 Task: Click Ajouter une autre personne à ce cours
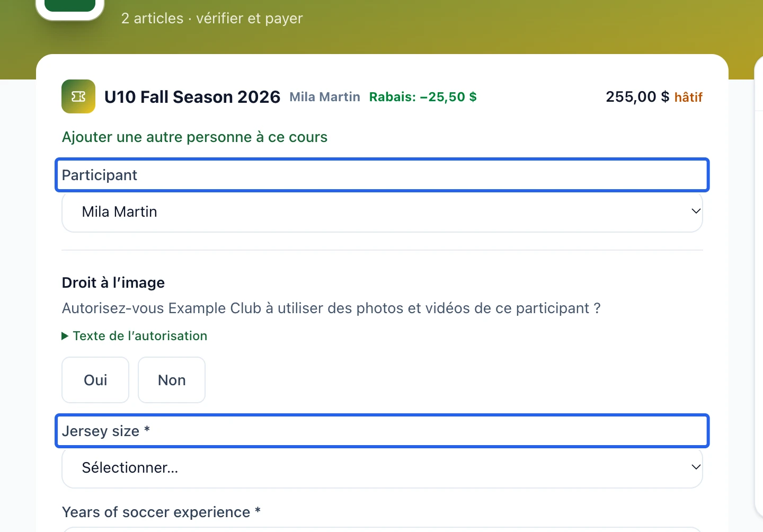(194, 137)
